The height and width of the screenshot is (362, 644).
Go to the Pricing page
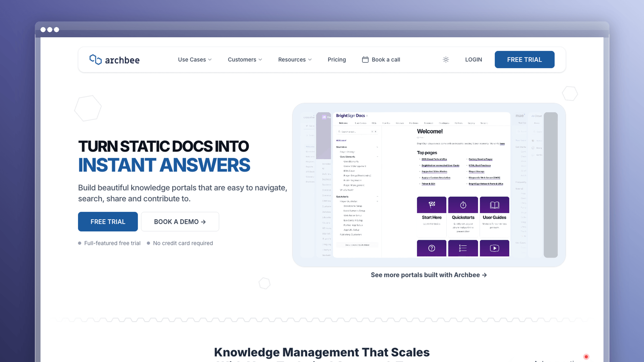tap(337, 60)
